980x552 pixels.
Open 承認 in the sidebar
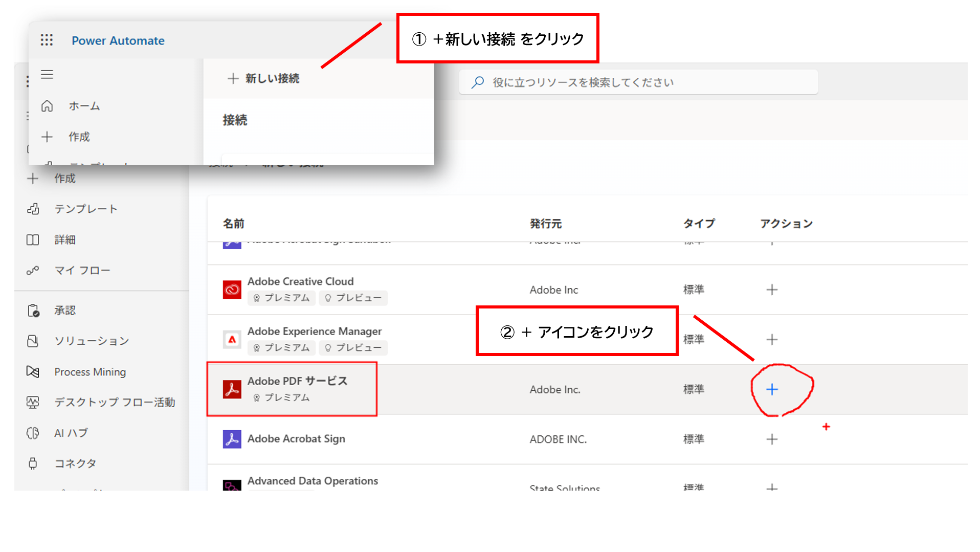(x=65, y=310)
